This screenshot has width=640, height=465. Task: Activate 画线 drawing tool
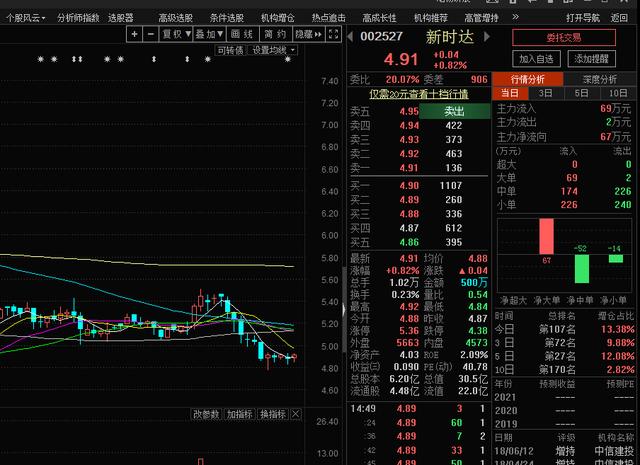click(x=242, y=34)
